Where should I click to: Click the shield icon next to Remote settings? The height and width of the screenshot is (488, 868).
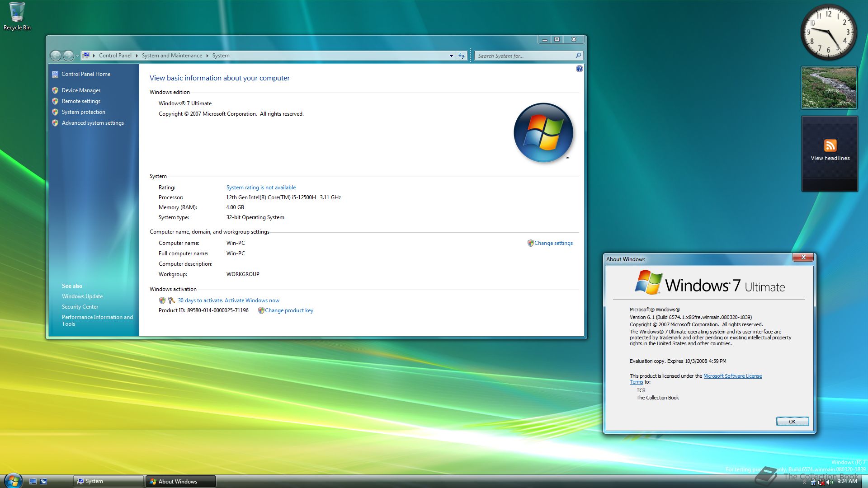click(x=55, y=101)
